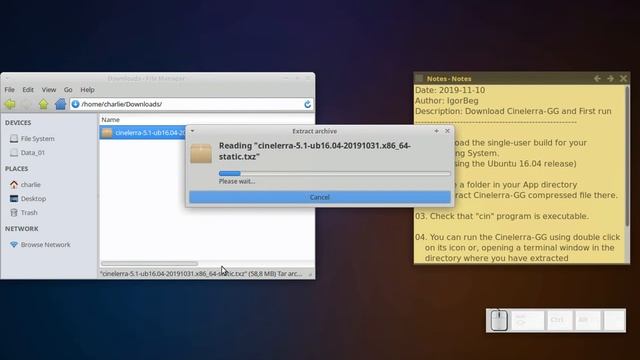Maximize the Extract archive dialog

coord(436,131)
